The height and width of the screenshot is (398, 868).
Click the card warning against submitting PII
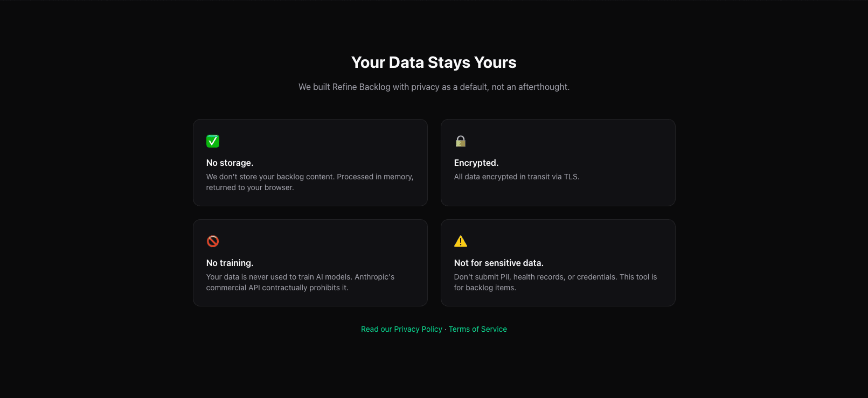tap(558, 263)
